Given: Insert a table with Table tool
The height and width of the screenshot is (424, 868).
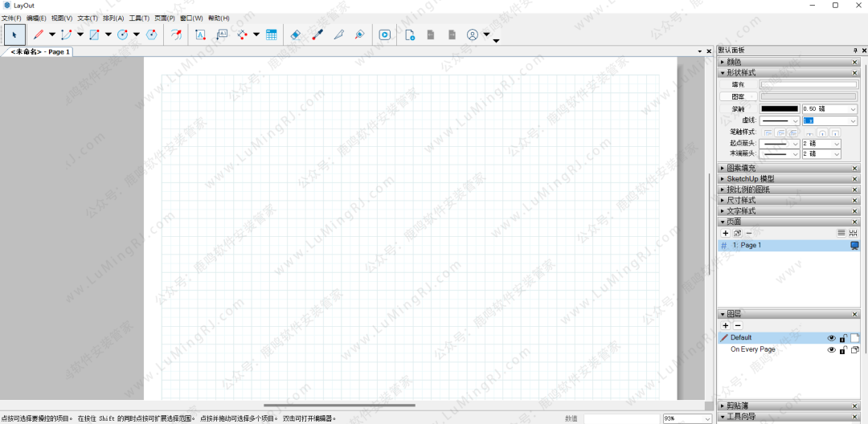Looking at the screenshot, I should (272, 35).
